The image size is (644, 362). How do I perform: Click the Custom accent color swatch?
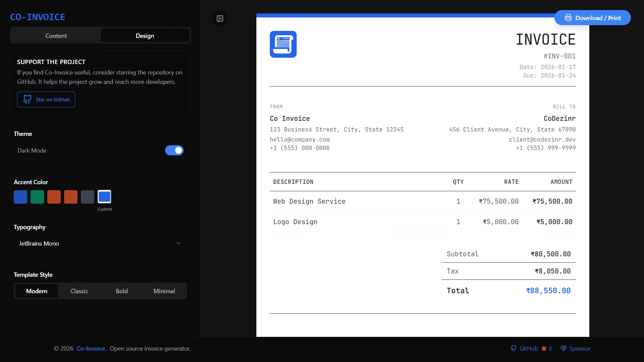[104, 197]
